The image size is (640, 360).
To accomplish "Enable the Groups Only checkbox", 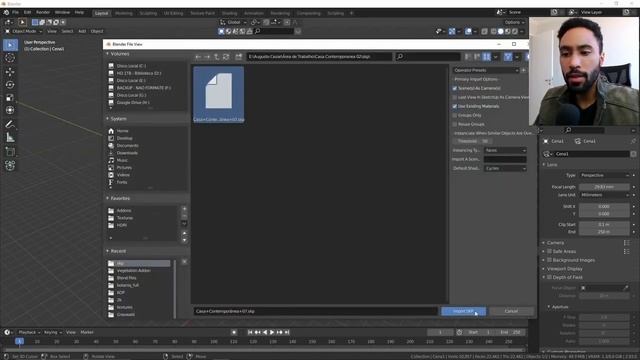I will 455,116.
